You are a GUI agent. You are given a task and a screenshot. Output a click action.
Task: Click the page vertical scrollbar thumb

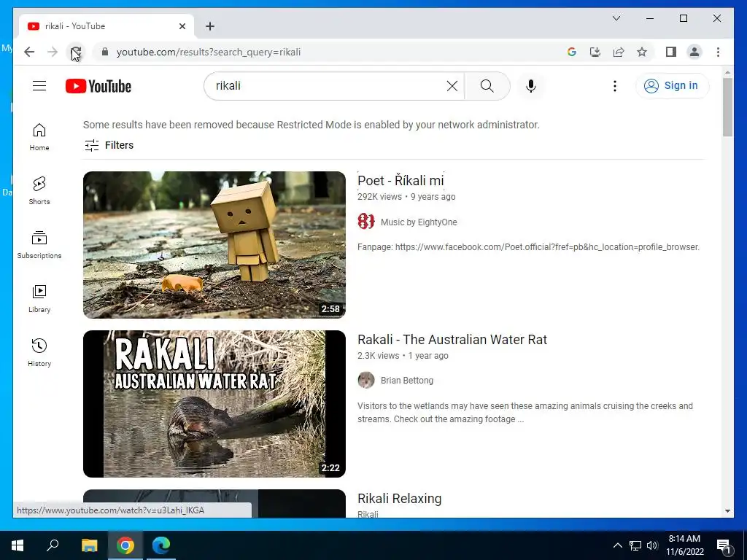(x=727, y=107)
